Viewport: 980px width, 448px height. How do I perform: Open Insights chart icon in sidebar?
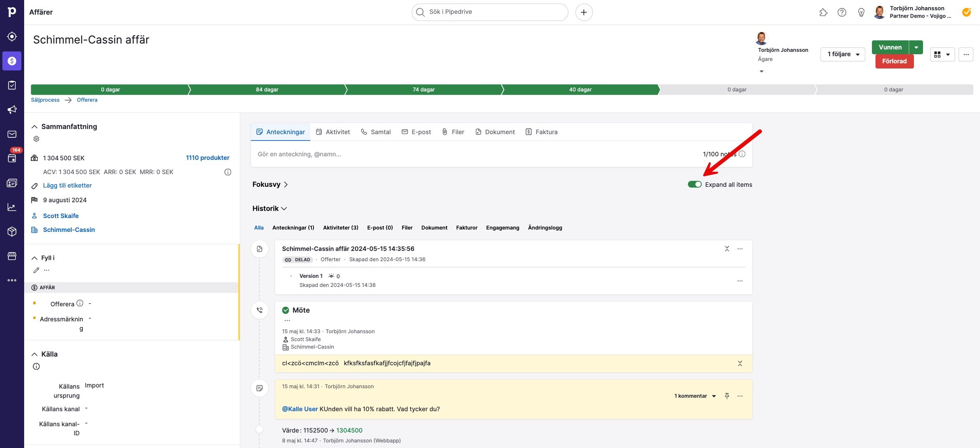tap(12, 207)
